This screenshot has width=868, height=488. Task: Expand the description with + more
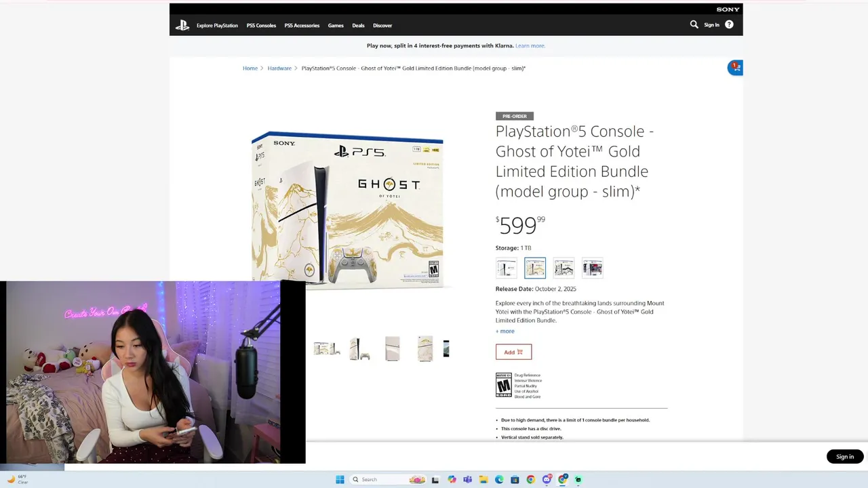click(x=505, y=331)
